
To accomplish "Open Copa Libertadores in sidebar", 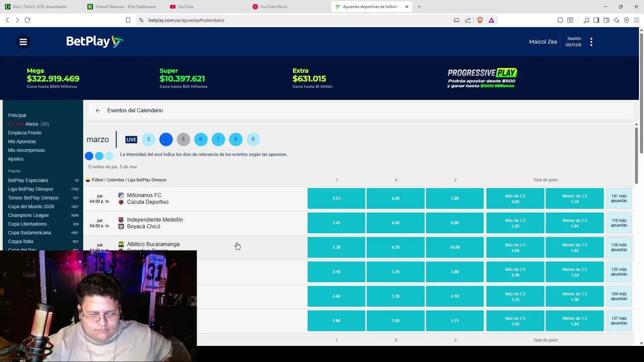I will (x=27, y=224).
